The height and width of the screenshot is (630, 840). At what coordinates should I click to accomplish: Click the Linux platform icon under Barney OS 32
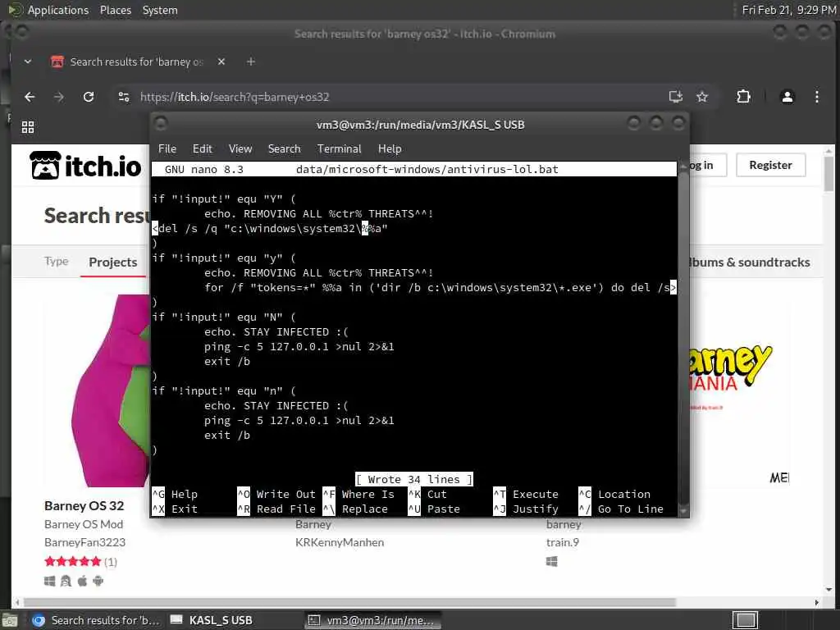[x=66, y=581]
